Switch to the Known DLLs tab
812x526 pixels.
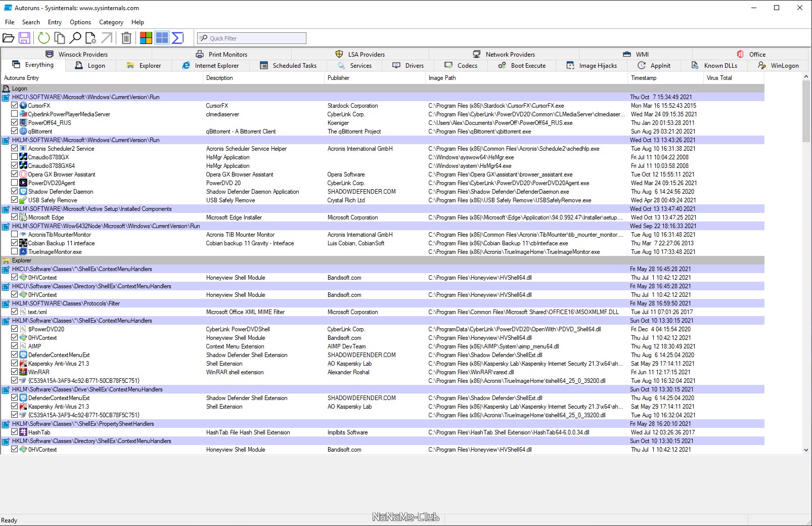point(714,66)
